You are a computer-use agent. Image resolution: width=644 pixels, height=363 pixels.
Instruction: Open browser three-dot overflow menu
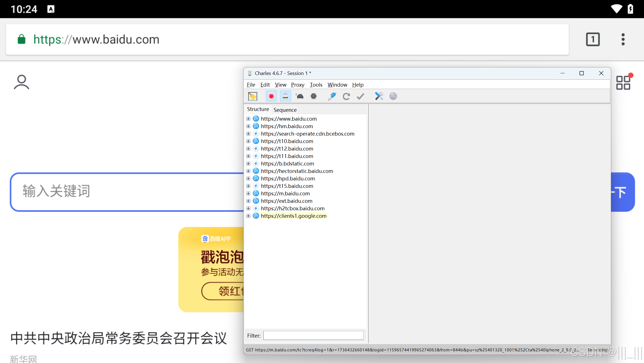click(x=623, y=39)
